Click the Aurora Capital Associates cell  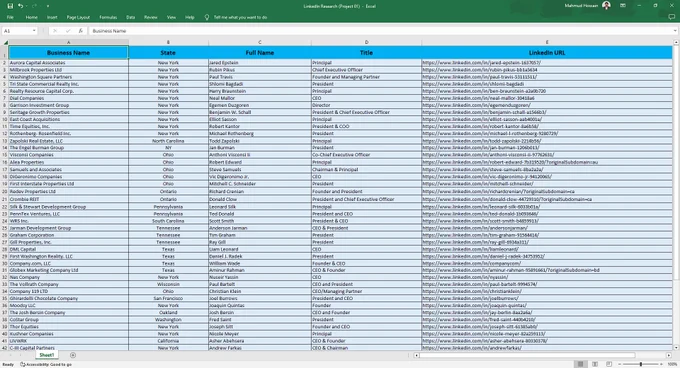point(69,63)
